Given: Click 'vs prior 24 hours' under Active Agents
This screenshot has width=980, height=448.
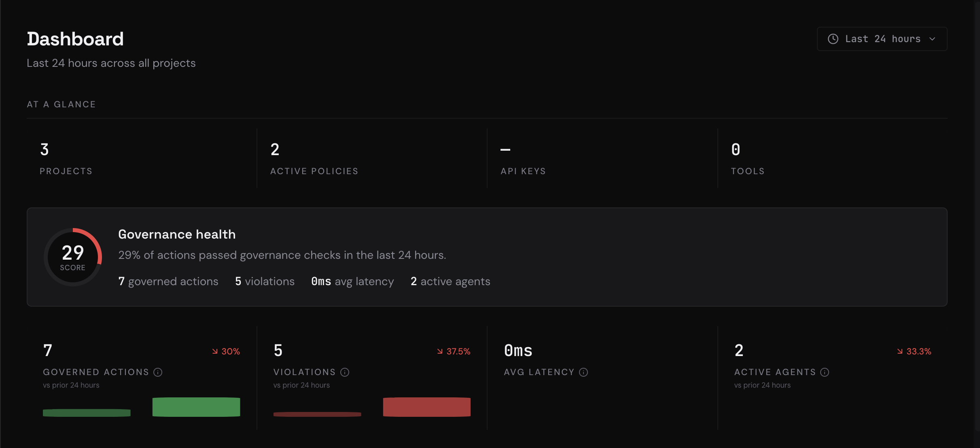Looking at the screenshot, I should point(762,385).
